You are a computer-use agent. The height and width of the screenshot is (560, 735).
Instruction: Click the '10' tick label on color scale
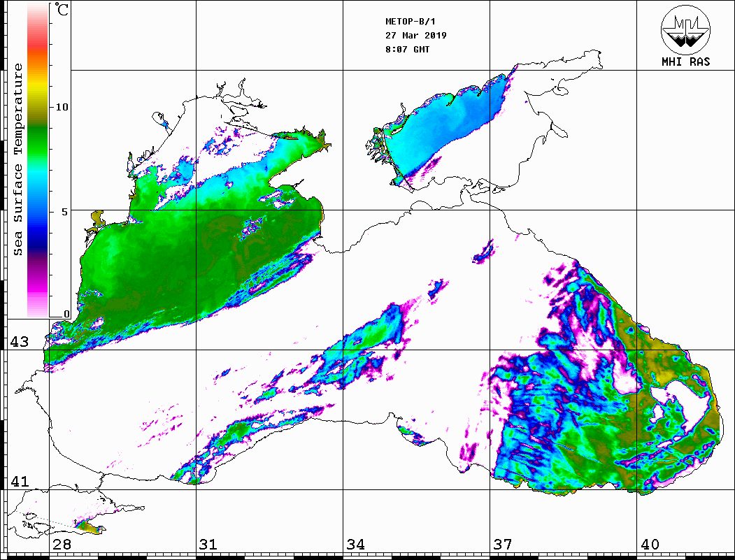(x=62, y=107)
